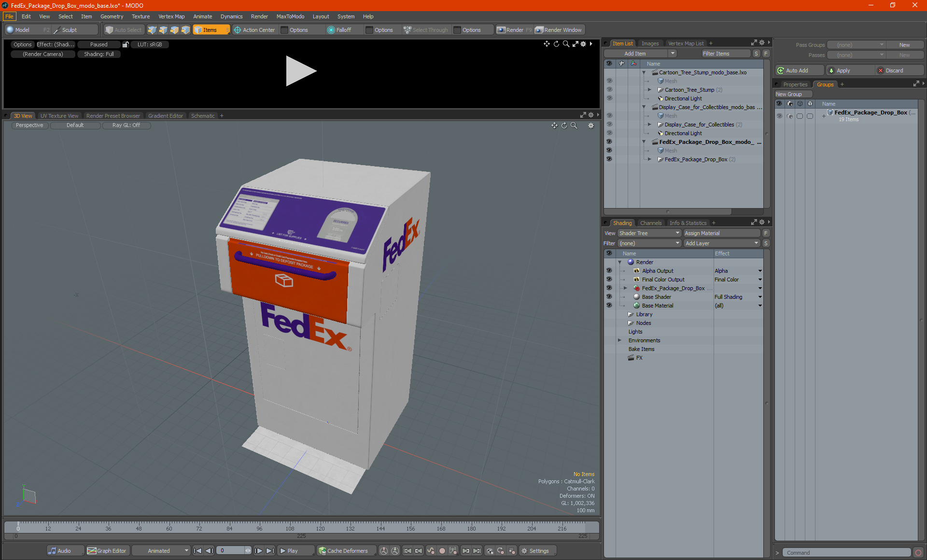Click the 3D viewport zoom icon

point(574,126)
